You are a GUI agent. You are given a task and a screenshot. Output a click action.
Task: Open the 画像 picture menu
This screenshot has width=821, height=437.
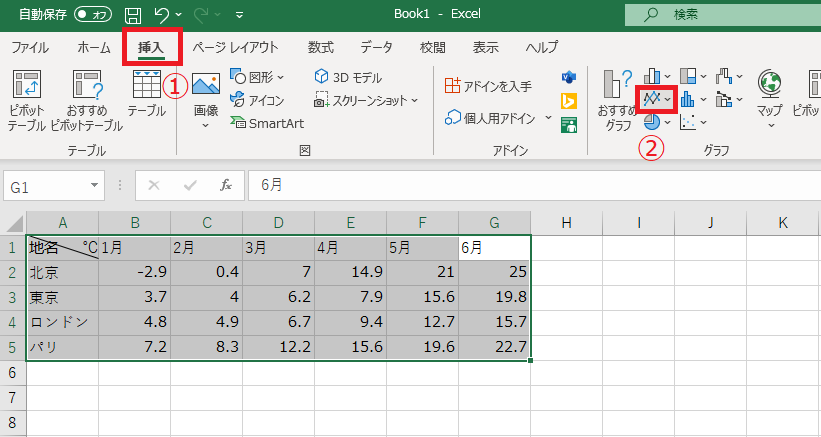tap(206, 100)
